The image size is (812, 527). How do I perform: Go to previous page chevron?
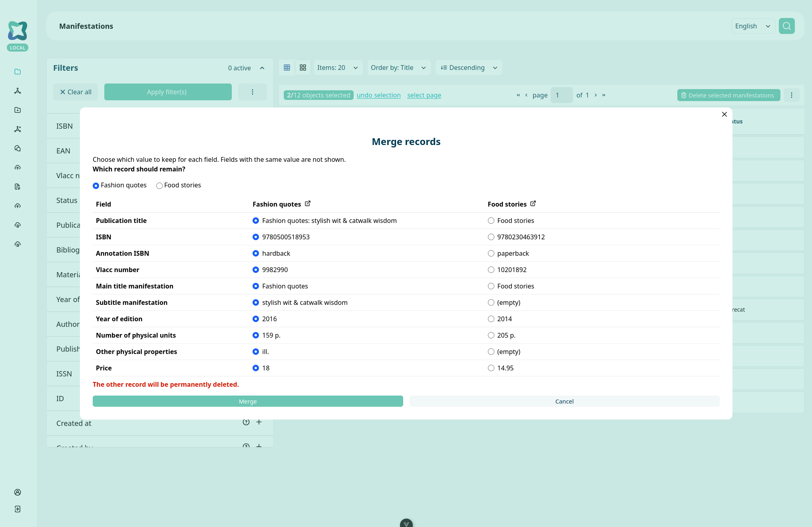click(x=526, y=95)
